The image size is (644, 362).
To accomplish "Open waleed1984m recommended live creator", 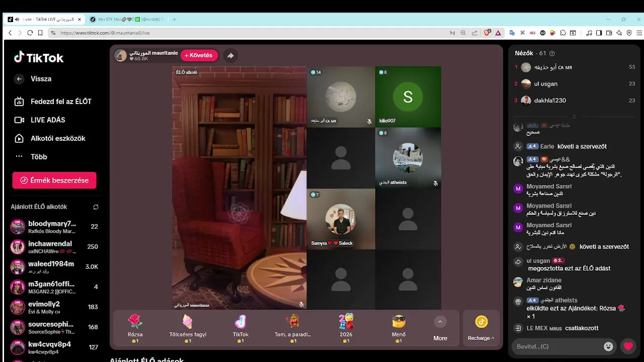I will click(54, 267).
